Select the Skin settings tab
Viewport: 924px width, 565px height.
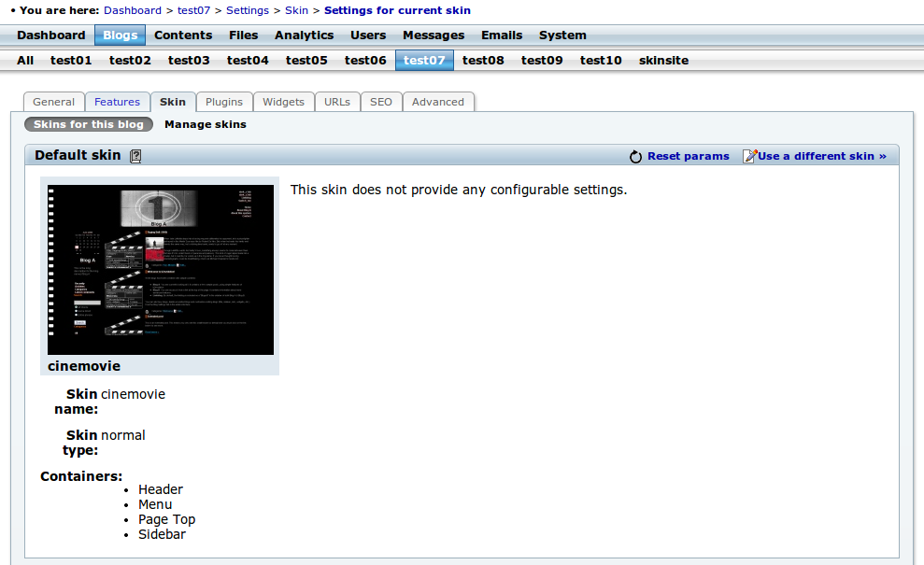pos(173,102)
